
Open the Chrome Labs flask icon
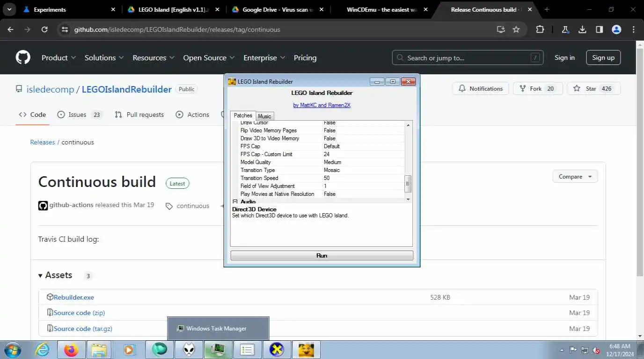(565, 29)
